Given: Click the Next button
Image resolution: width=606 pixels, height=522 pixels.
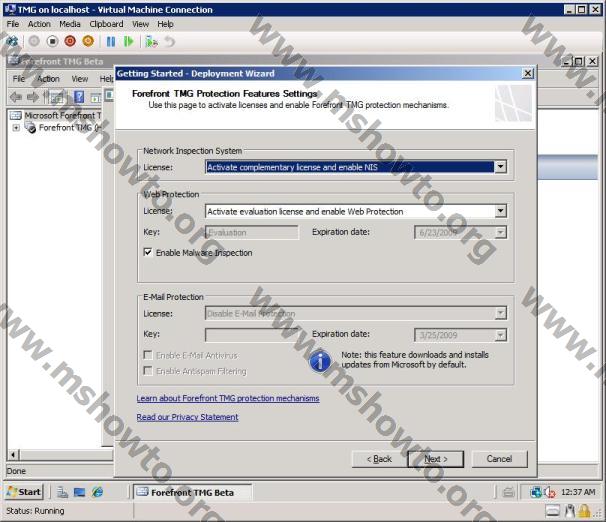Looking at the screenshot, I should coord(436,459).
